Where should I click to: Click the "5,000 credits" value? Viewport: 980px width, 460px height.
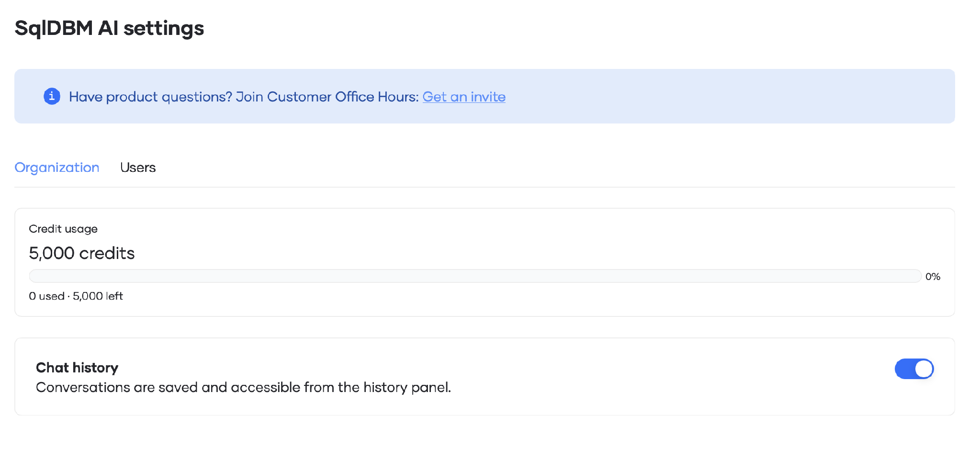click(82, 253)
